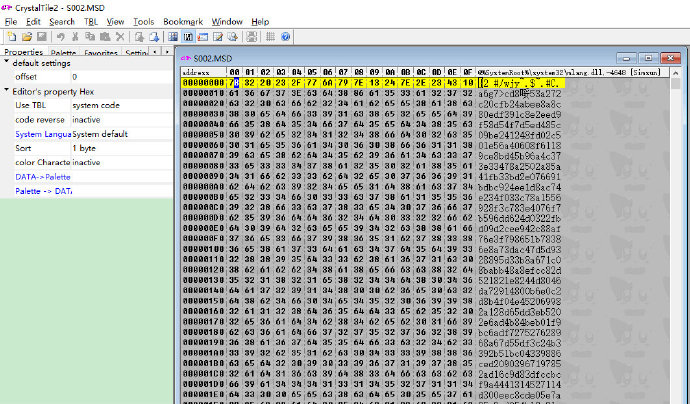Select address row 000001E0

click(x=203, y=395)
